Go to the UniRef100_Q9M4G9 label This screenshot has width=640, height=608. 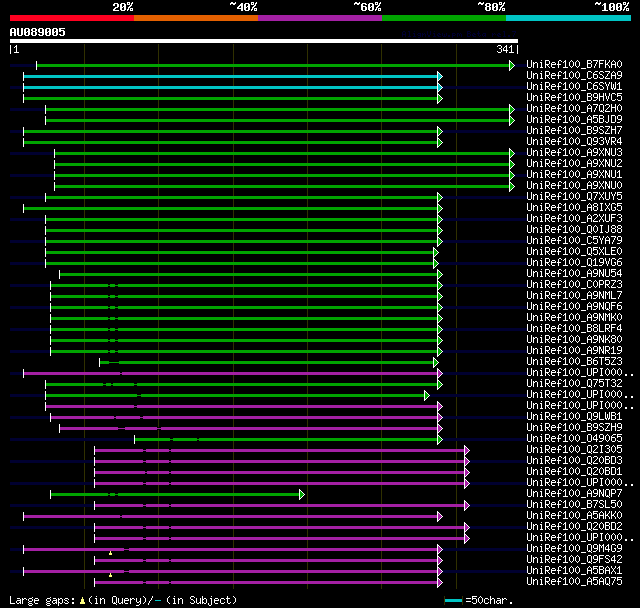tap(574, 549)
